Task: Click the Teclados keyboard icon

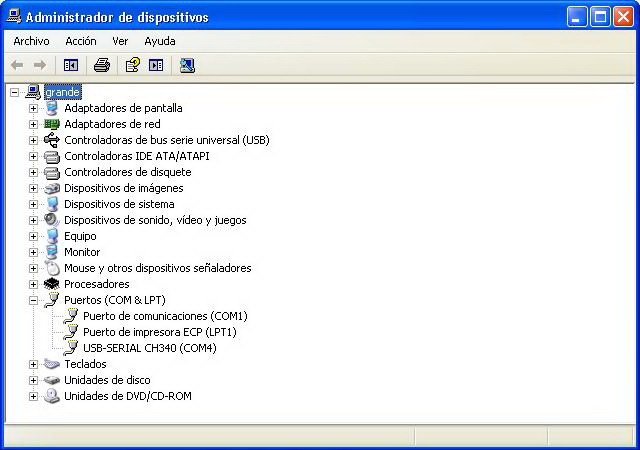Action: click(52, 364)
